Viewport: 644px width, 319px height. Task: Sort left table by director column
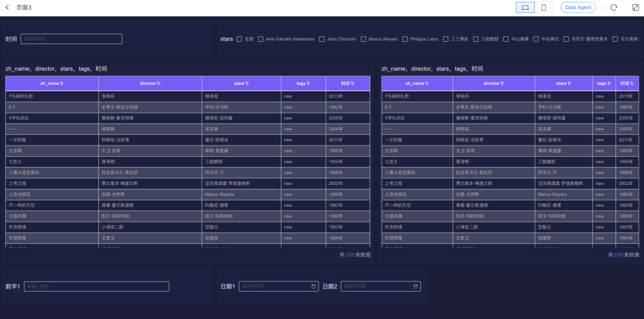click(159, 83)
